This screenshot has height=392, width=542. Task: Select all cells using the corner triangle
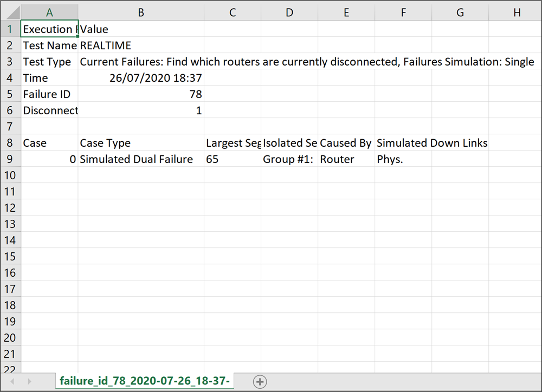tap(12, 12)
